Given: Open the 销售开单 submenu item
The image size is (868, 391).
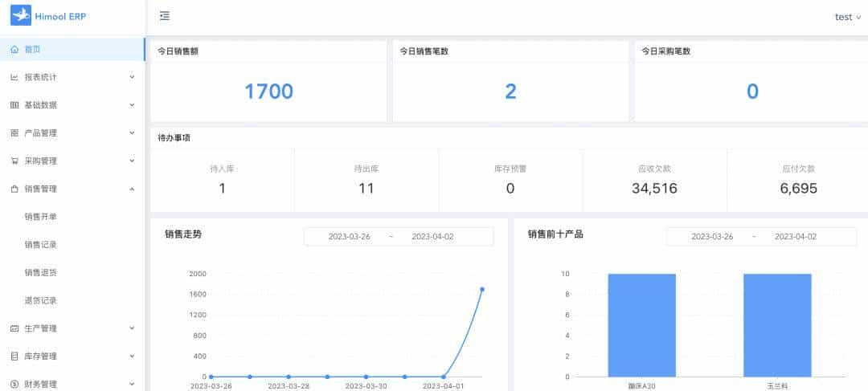Looking at the screenshot, I should pos(40,217).
